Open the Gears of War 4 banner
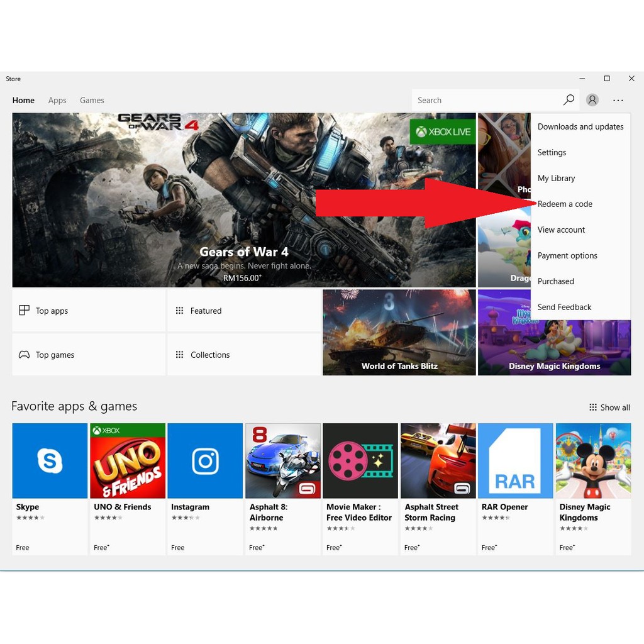This screenshot has height=644, width=644. coord(243,200)
